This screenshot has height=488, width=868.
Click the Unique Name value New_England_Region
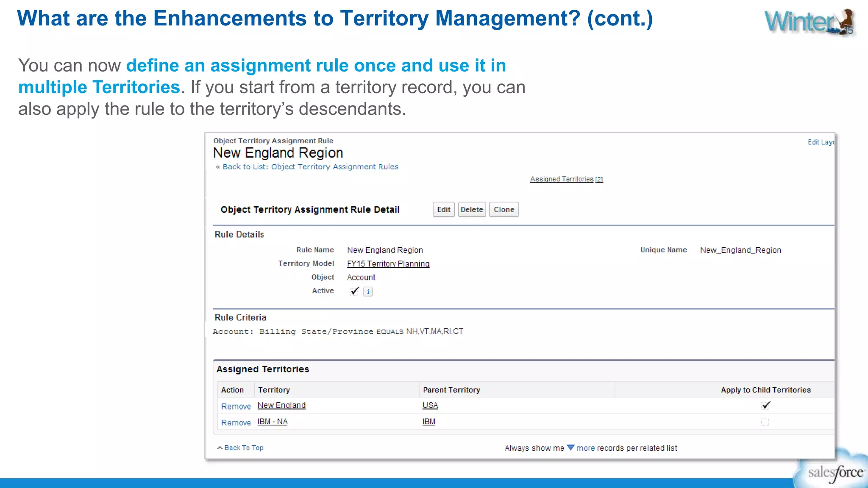[740, 250]
